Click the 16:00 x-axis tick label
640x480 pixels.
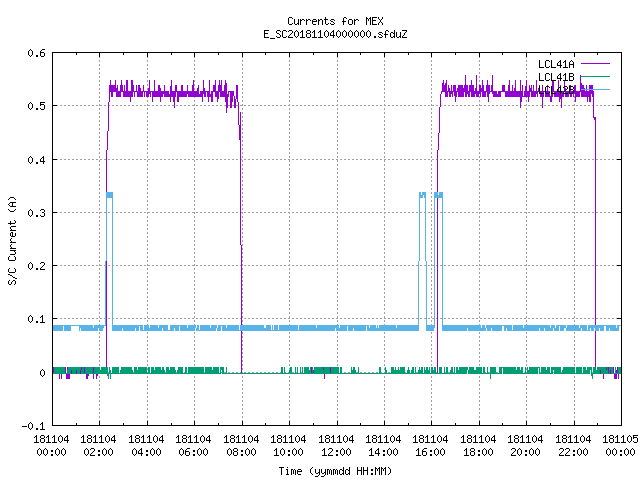pos(431,452)
